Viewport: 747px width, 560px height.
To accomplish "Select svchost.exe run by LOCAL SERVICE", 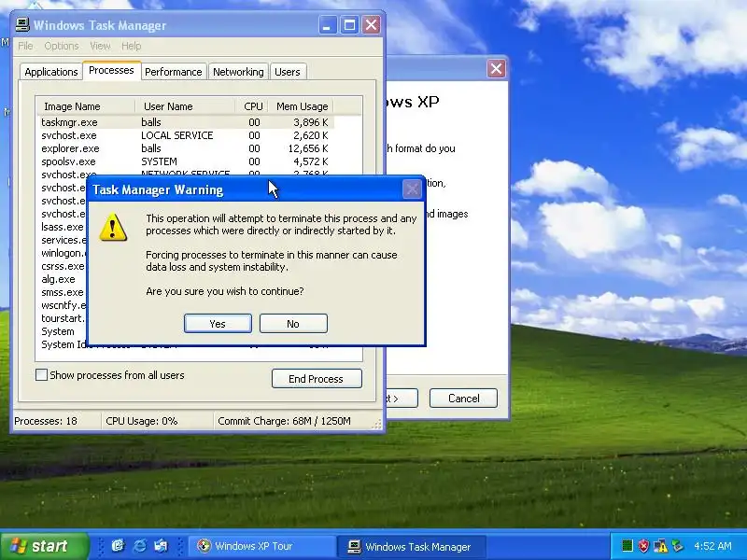I will tap(186, 135).
